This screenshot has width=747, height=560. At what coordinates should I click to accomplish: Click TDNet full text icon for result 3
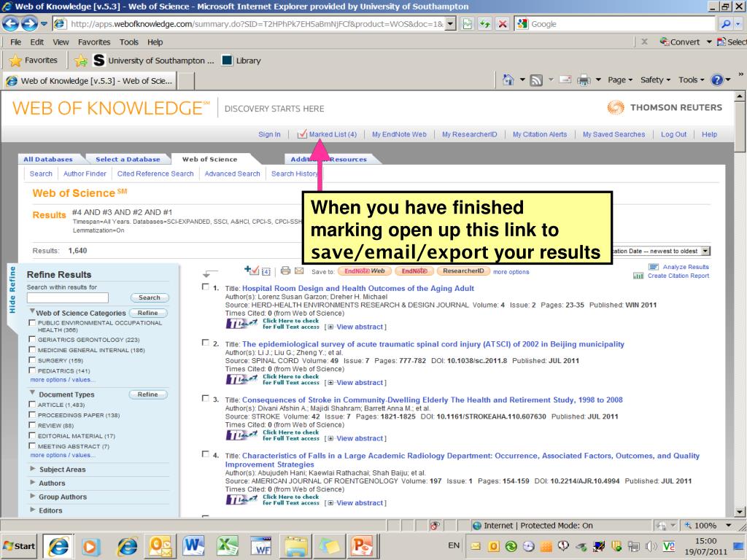(242, 435)
